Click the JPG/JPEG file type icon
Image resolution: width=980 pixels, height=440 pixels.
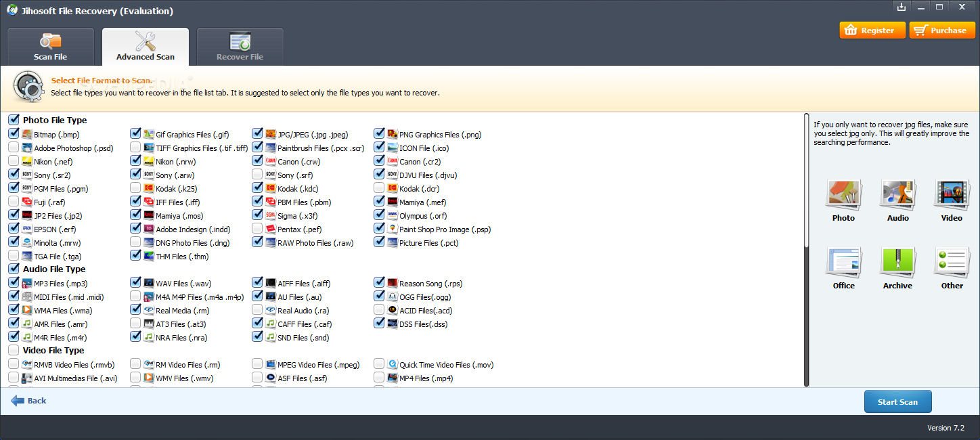tap(271, 134)
